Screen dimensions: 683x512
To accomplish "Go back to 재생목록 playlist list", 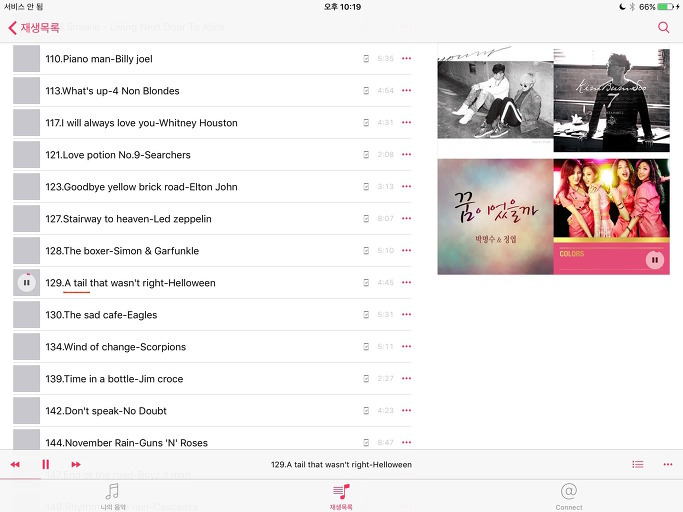I will click(x=34, y=27).
